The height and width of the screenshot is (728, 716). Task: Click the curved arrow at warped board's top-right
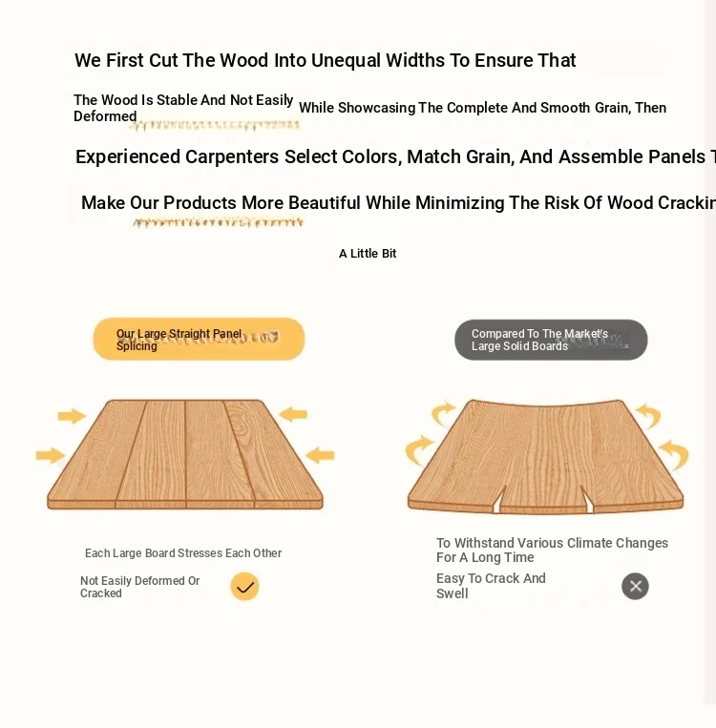tap(648, 416)
